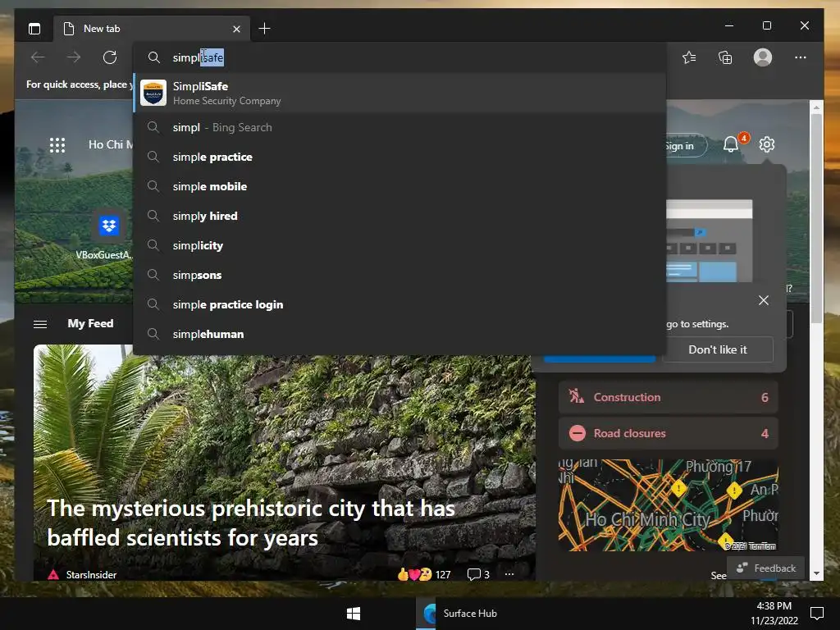
Task: Open the Windows Start button
Action: (x=354, y=614)
